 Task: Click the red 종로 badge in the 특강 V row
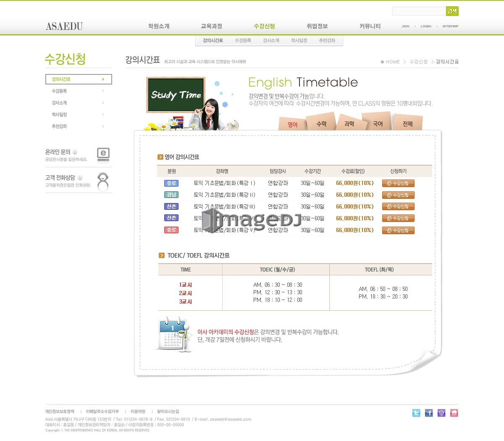point(171,230)
